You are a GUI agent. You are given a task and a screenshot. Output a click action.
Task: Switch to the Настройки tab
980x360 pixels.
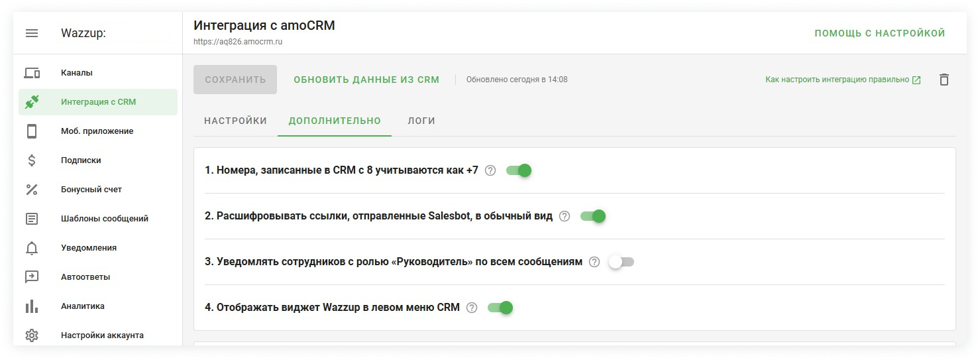[235, 121]
